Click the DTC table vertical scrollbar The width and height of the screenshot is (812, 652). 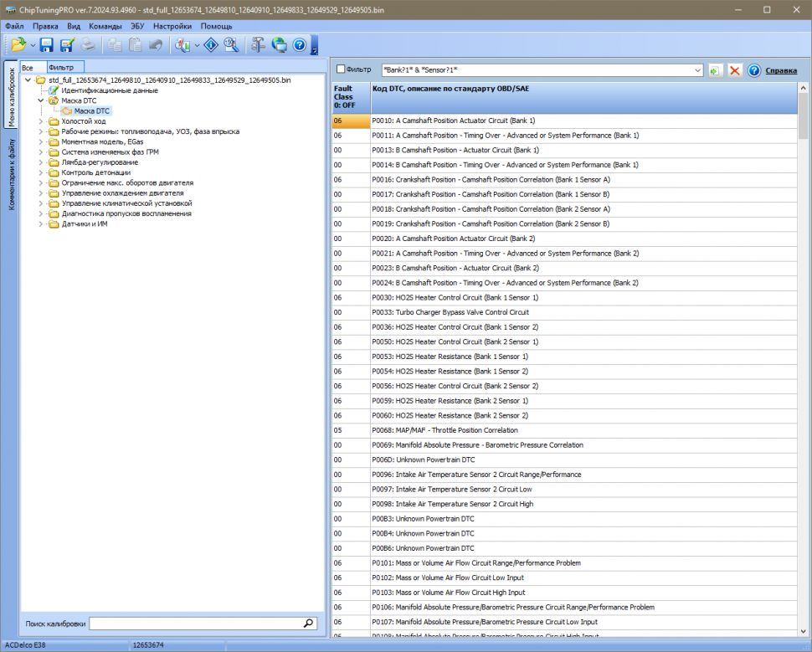point(803,335)
